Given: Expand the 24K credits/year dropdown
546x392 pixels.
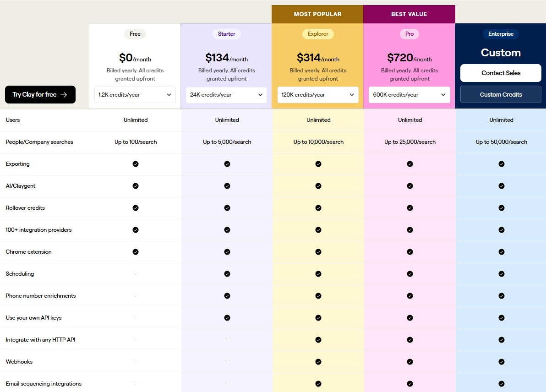Looking at the screenshot, I should (x=227, y=95).
